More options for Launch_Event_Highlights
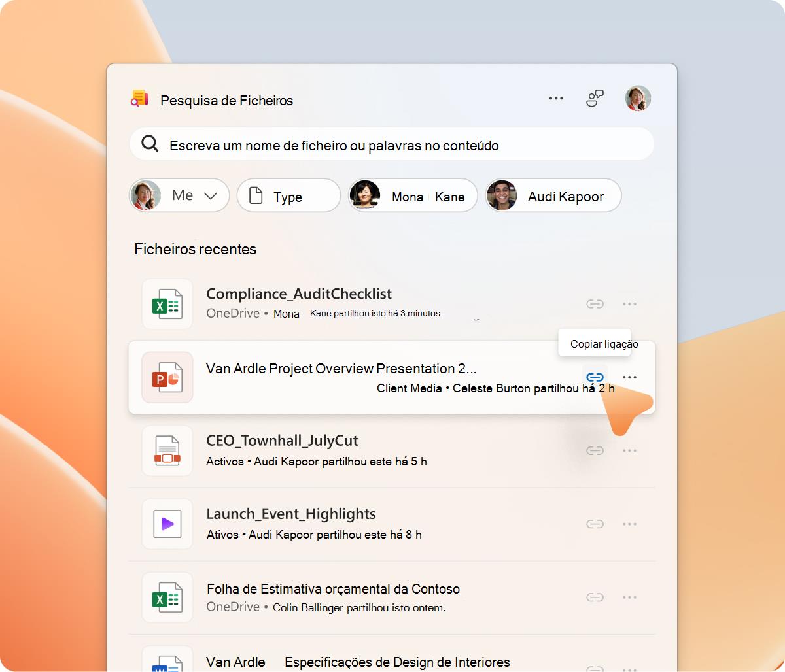 pos(629,524)
